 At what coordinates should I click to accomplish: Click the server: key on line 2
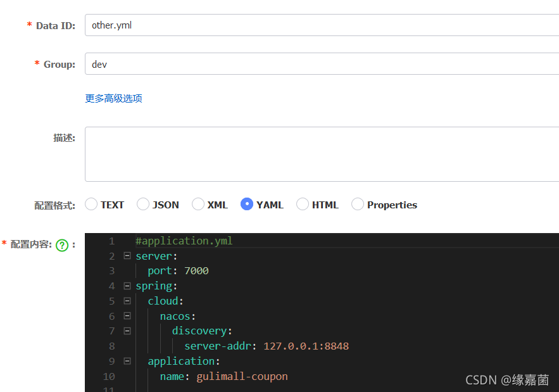pyautogui.click(x=156, y=256)
